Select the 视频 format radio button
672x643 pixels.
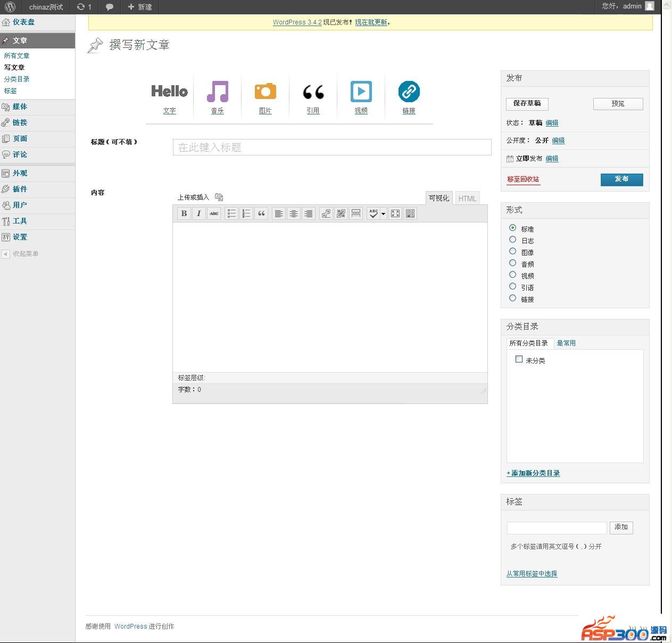pos(513,275)
